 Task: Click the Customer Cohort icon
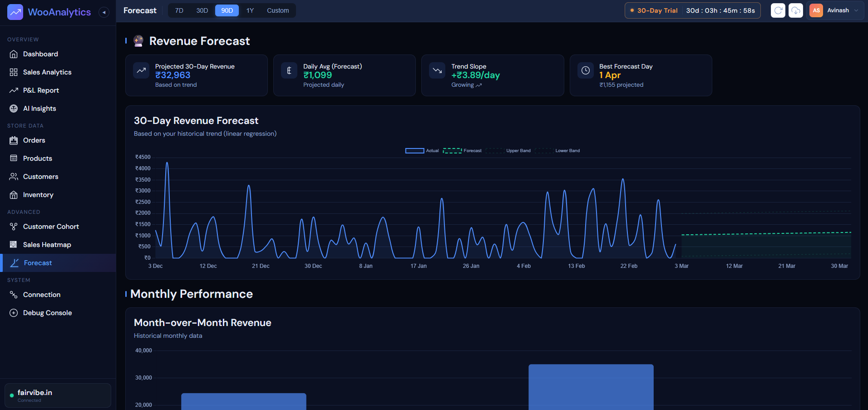(x=14, y=227)
